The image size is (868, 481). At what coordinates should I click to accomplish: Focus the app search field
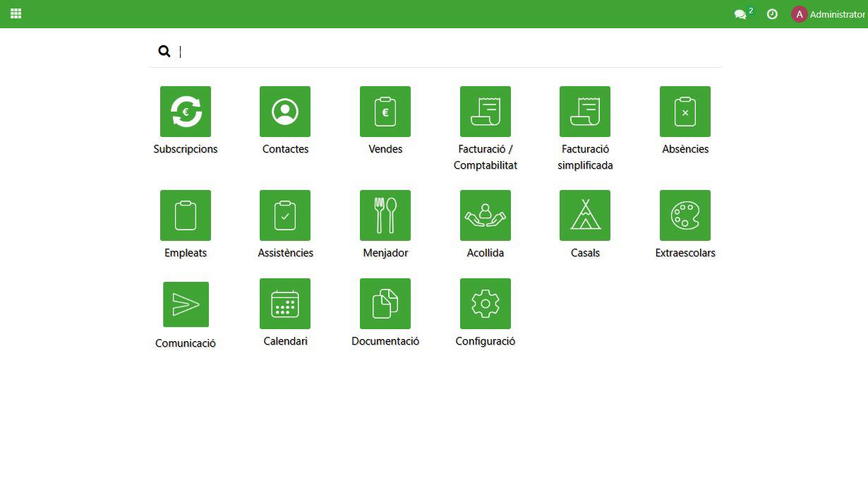[445, 52]
